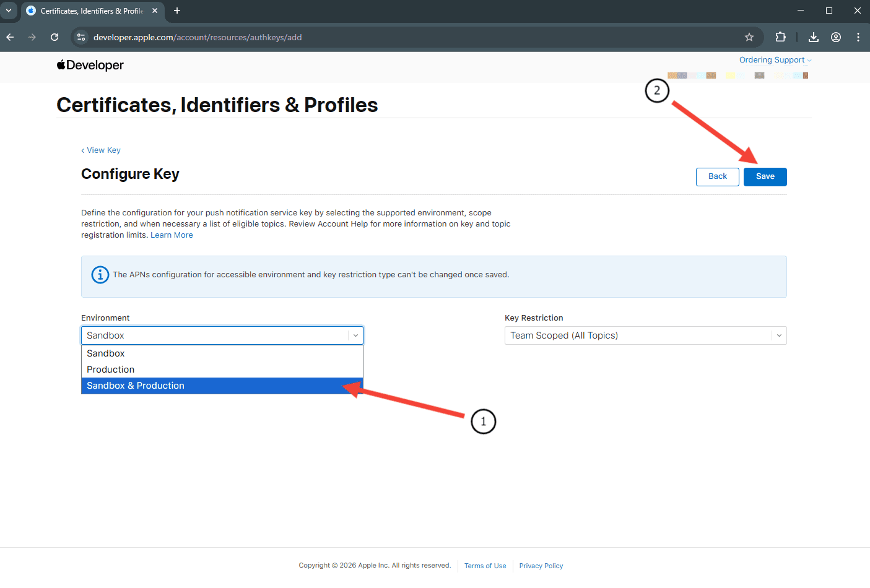Bookmark this page with the star icon
870x588 pixels.
pyautogui.click(x=749, y=37)
